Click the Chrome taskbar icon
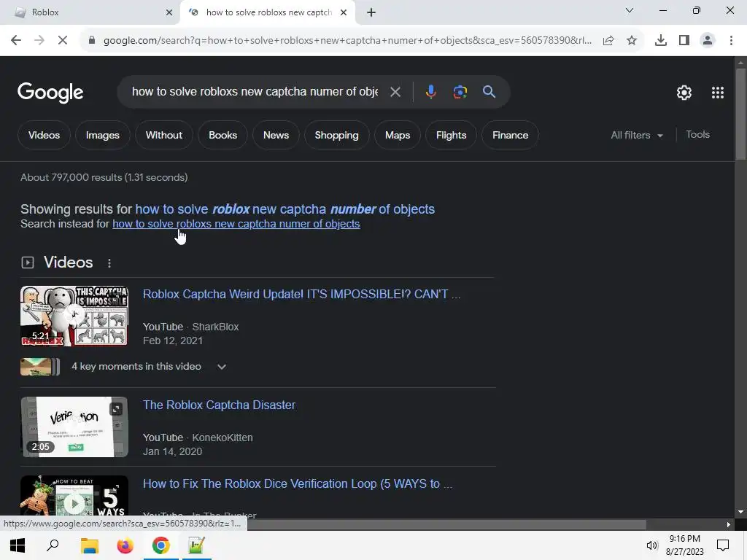 [x=161, y=545]
